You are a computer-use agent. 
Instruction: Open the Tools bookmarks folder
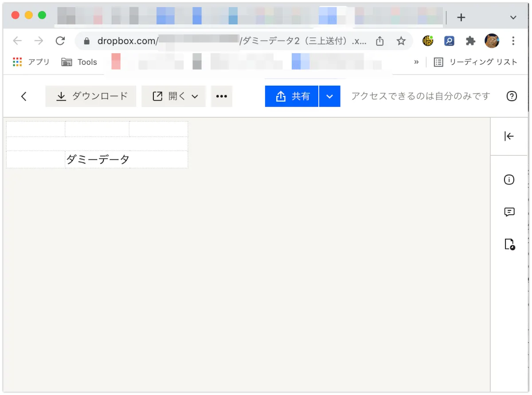click(79, 62)
